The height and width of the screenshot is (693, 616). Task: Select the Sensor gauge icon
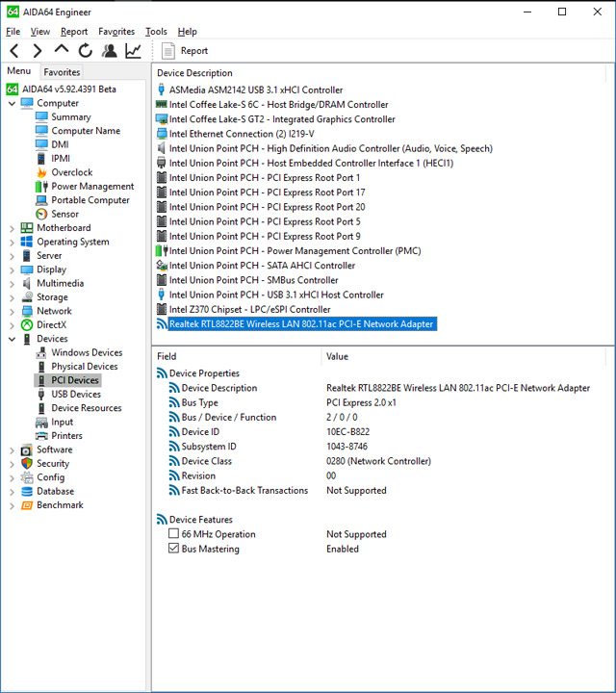(x=41, y=214)
